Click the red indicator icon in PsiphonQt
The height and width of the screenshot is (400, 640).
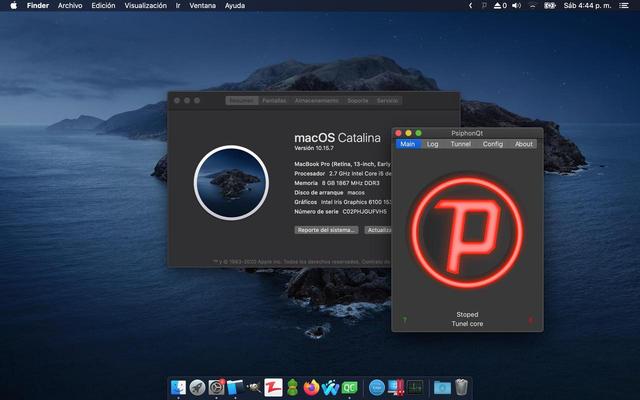pos(530,320)
